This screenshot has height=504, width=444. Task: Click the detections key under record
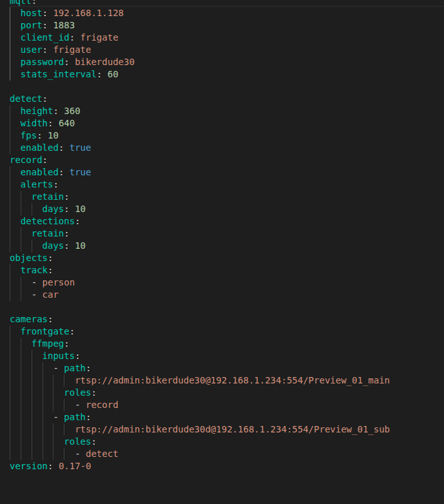click(x=48, y=221)
